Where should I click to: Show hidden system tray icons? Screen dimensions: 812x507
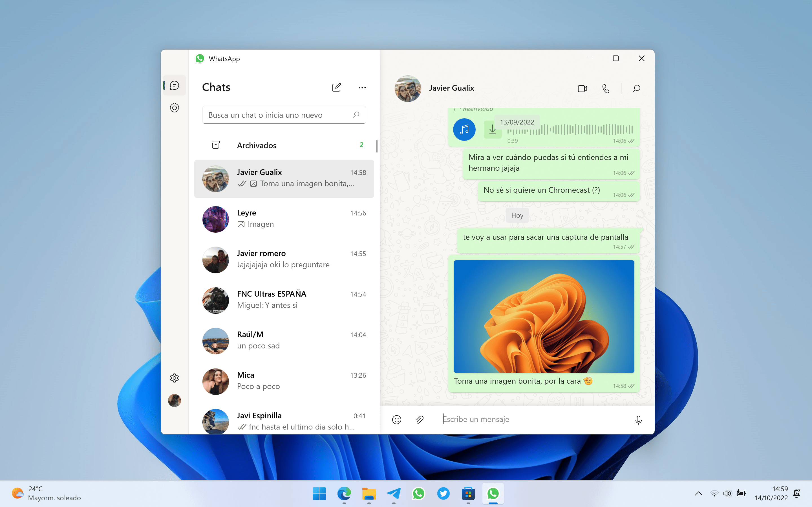pyautogui.click(x=698, y=493)
